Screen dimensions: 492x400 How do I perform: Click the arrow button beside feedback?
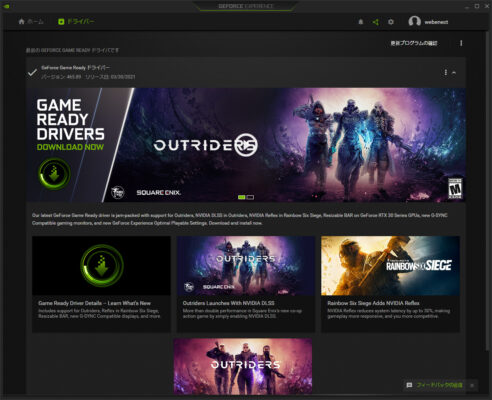(x=472, y=385)
